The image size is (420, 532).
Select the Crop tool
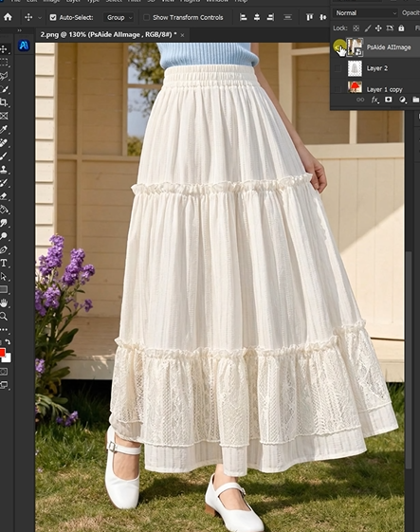4,102
